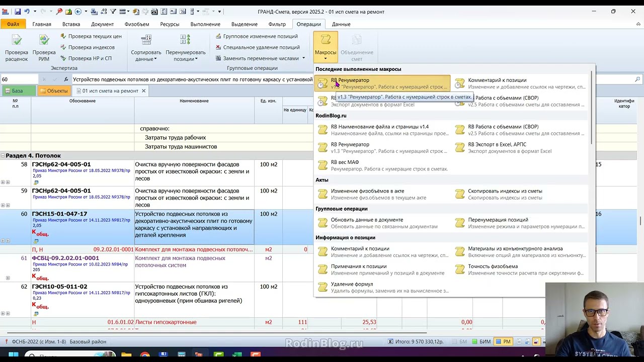The image size is (644, 362).
Task: Toggle the Макросы dropdown button
Action: (326, 48)
